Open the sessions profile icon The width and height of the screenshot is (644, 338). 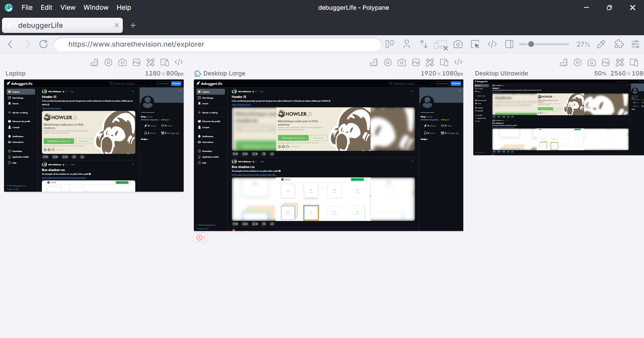tap(407, 44)
